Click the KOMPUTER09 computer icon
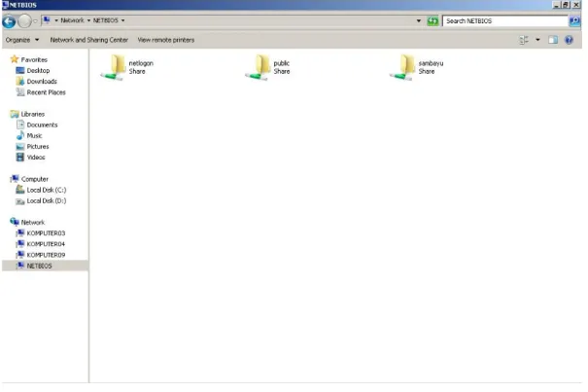This screenshot has width=588, height=392. (20, 255)
